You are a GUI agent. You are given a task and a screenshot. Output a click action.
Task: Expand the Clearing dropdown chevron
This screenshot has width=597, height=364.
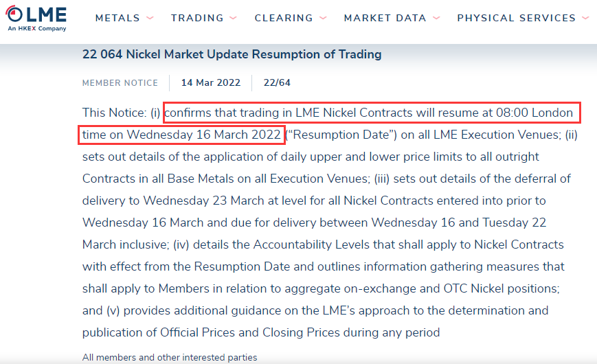coord(323,18)
